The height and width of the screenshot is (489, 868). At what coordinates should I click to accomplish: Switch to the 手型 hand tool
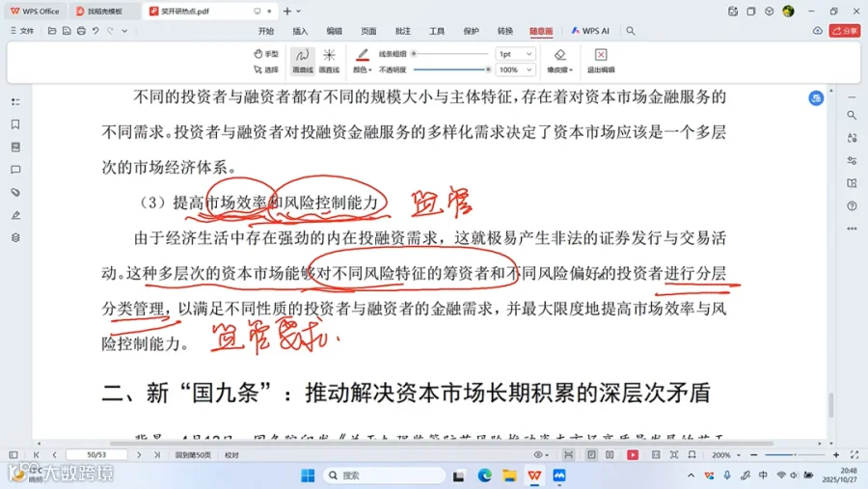tap(266, 54)
